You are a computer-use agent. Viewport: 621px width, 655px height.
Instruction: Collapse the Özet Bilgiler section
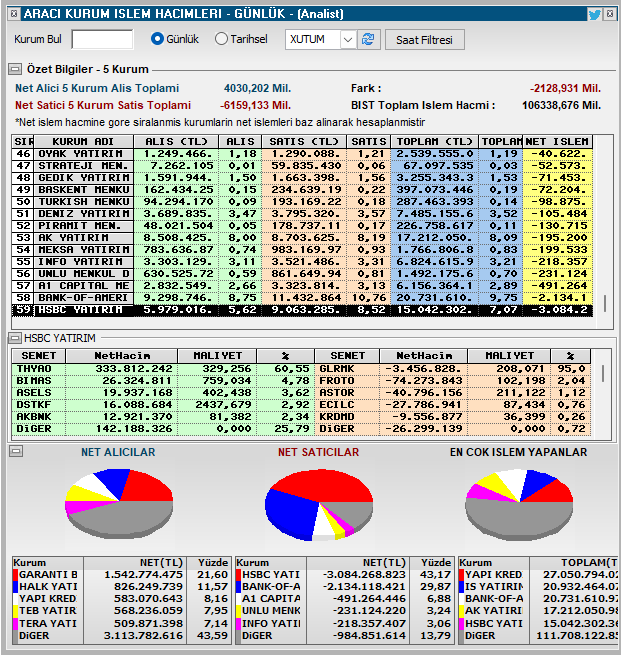(x=15, y=69)
